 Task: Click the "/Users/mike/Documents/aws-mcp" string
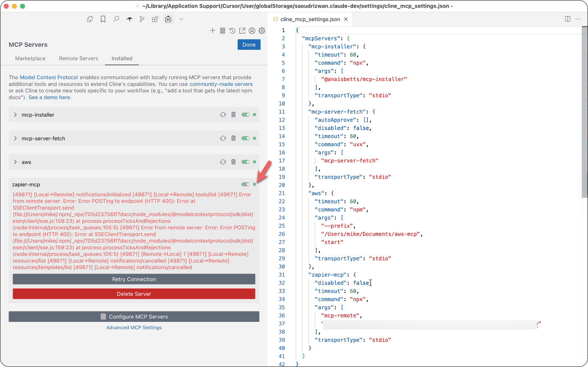click(x=371, y=234)
